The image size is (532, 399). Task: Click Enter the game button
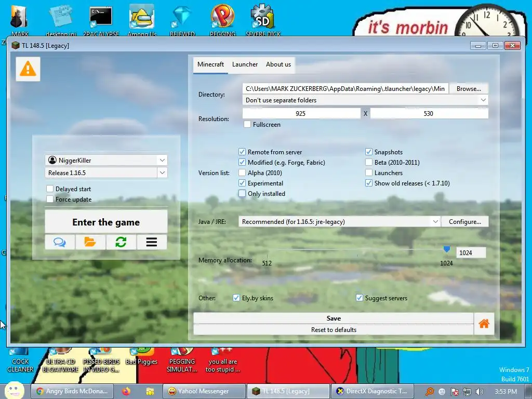(106, 222)
